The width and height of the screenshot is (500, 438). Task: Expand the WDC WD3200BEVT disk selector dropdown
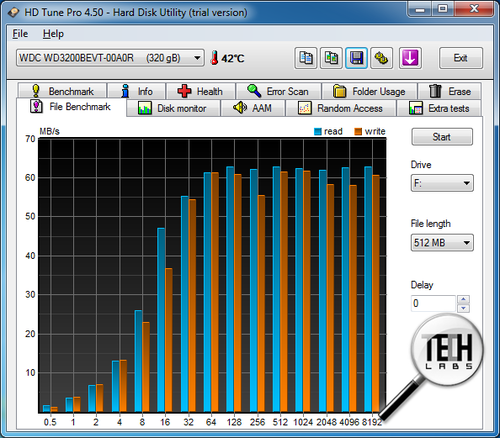tap(110, 58)
